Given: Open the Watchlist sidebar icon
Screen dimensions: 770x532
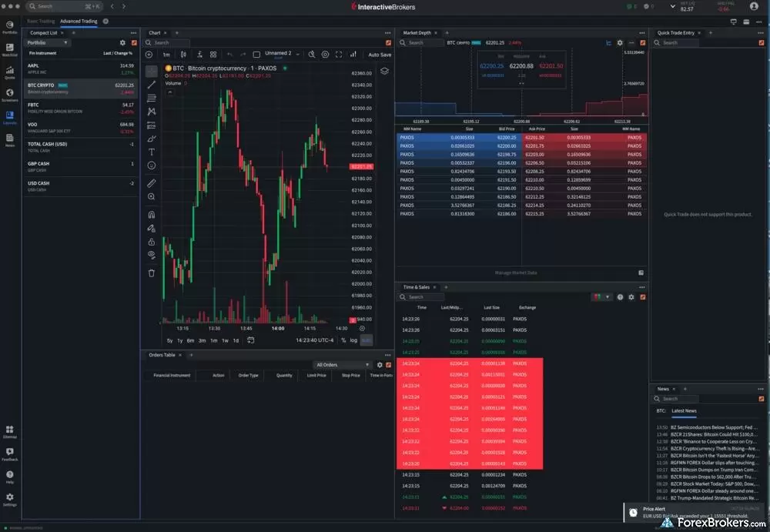Looking at the screenshot, I should pos(10,49).
